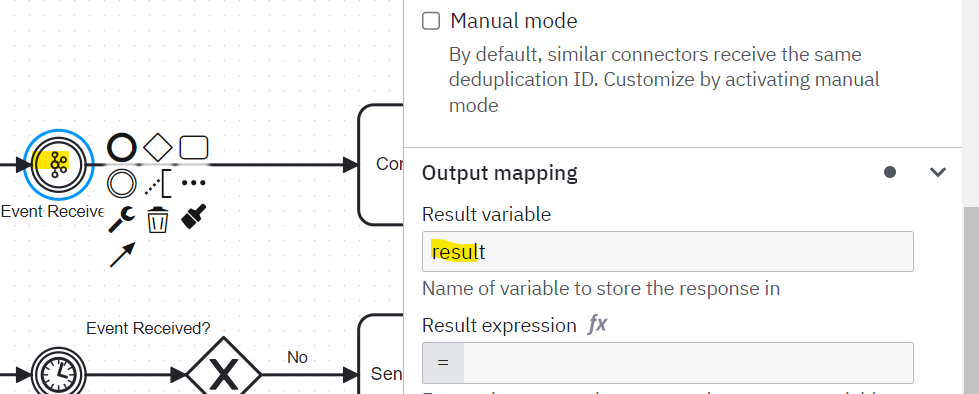Toggle the fx FEEL expression icon

tap(598, 325)
